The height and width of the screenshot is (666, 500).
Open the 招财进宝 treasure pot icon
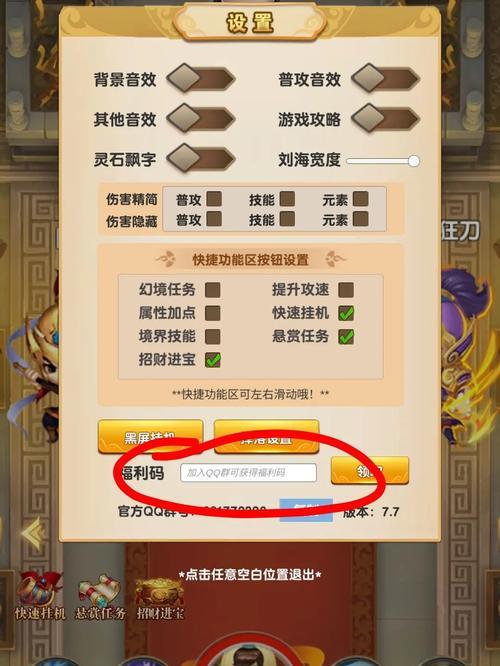(160, 596)
